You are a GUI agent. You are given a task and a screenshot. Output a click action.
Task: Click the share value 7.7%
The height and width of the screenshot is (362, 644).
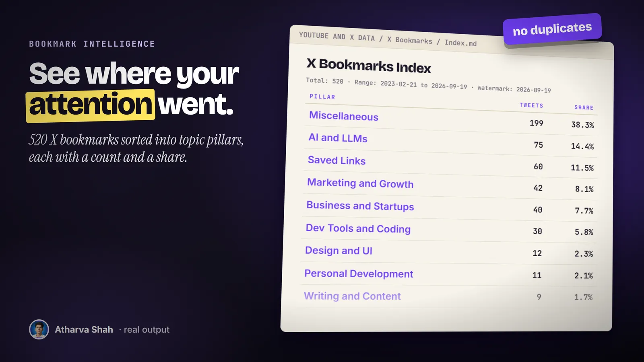(584, 211)
